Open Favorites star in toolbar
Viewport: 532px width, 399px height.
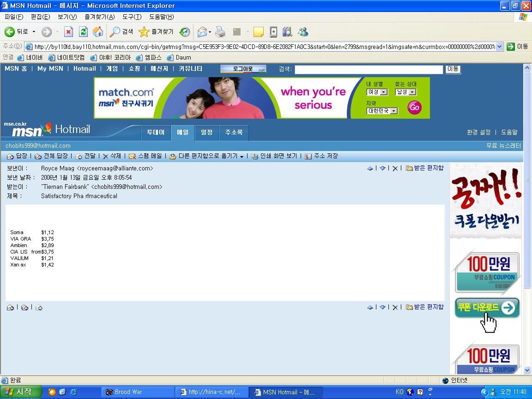[156, 32]
